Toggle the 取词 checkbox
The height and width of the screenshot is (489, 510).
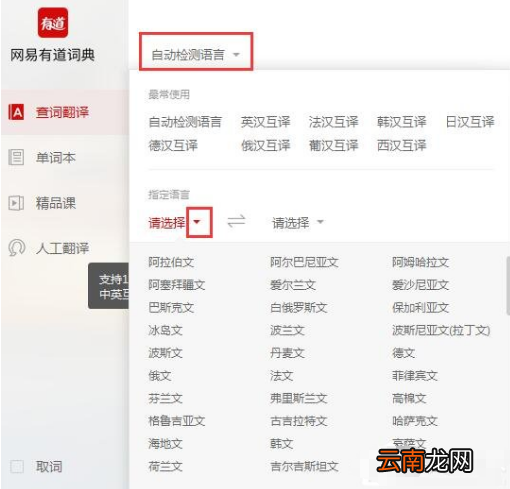(17, 467)
